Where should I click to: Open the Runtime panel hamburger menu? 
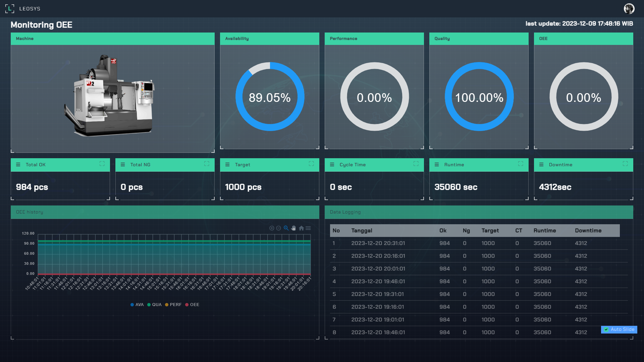[437, 165]
